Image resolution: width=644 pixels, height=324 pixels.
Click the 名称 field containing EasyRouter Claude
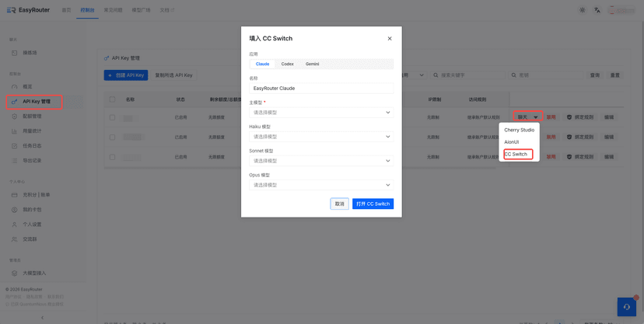coord(321,88)
